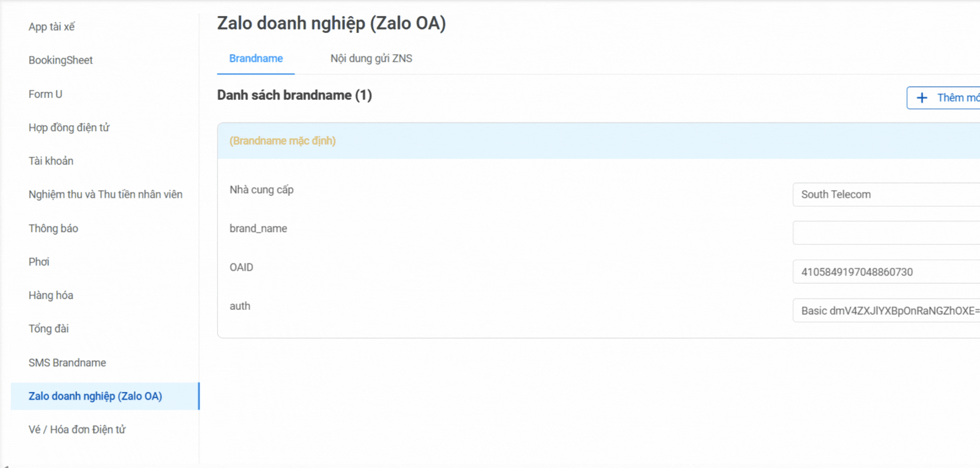Open Tổng đài settings
The width and height of the screenshot is (980, 468).
(x=48, y=329)
